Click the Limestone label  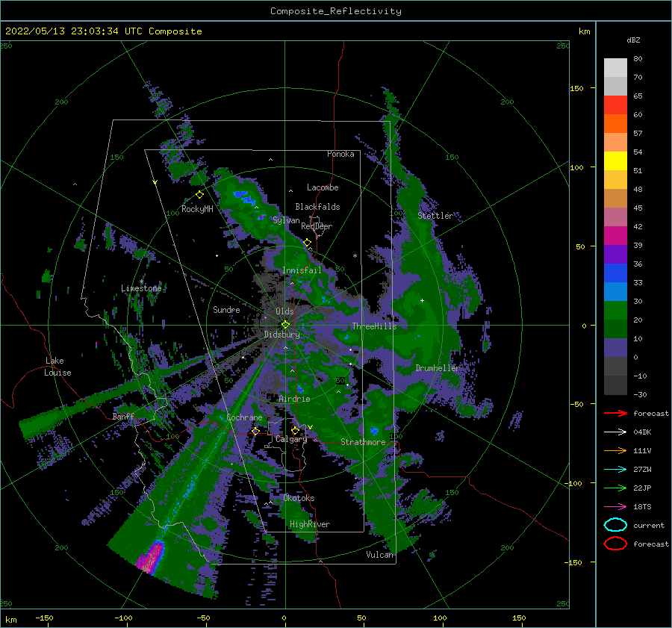141,288
